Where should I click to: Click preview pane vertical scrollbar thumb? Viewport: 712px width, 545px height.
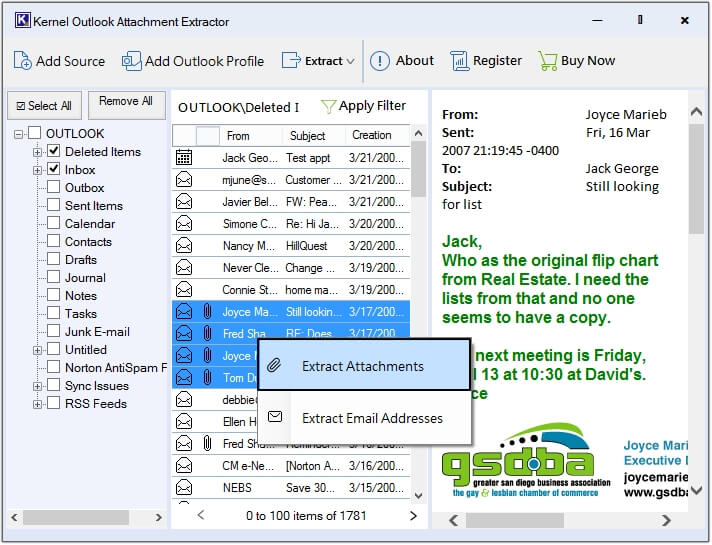click(x=696, y=179)
